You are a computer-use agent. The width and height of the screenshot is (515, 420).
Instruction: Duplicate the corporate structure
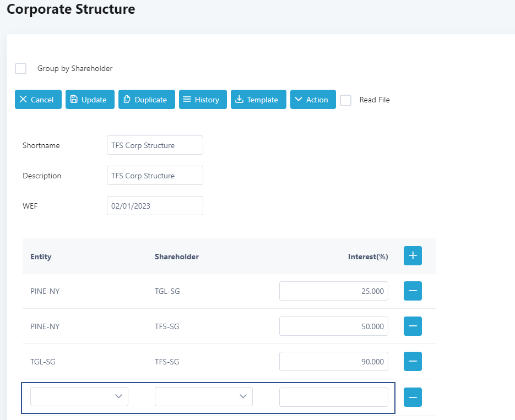(147, 100)
